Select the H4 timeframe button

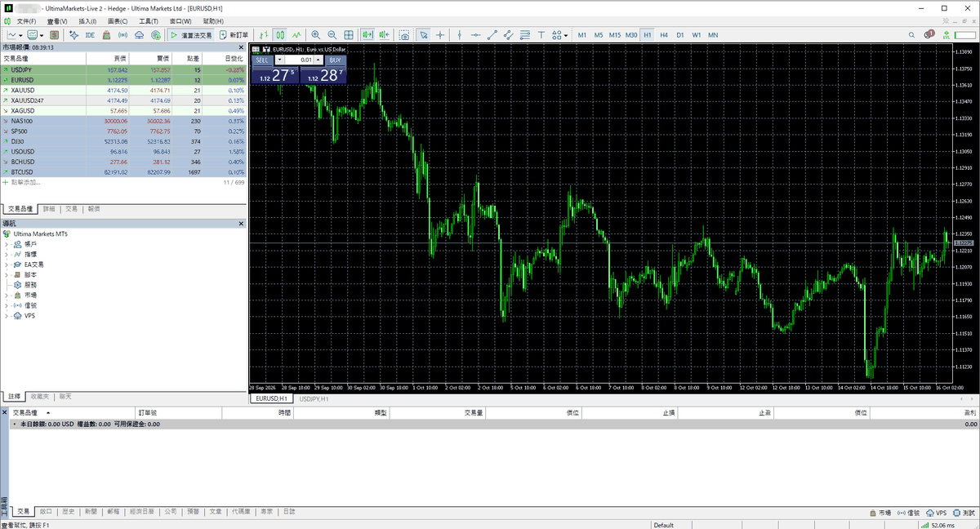(664, 35)
